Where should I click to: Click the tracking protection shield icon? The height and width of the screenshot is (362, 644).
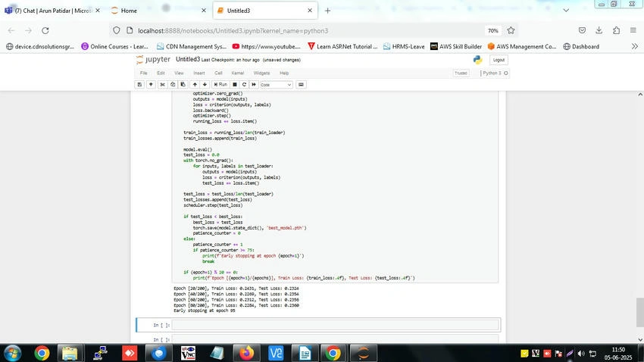point(117,31)
